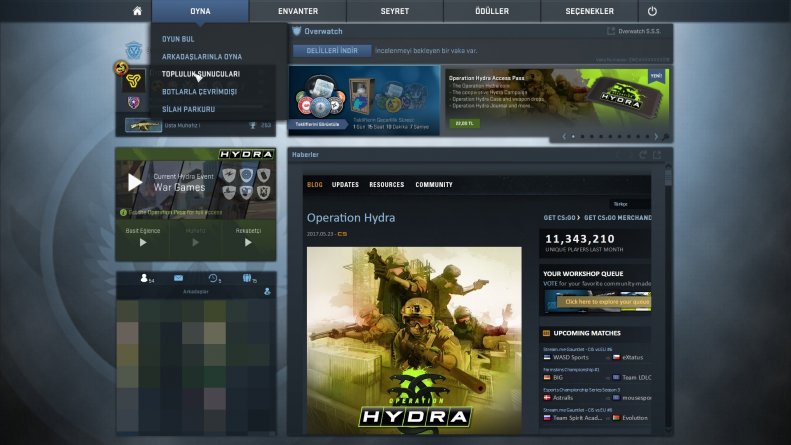The width and height of the screenshot is (791, 445).
Task: Go to the home screen icon
Action: coord(137,11)
